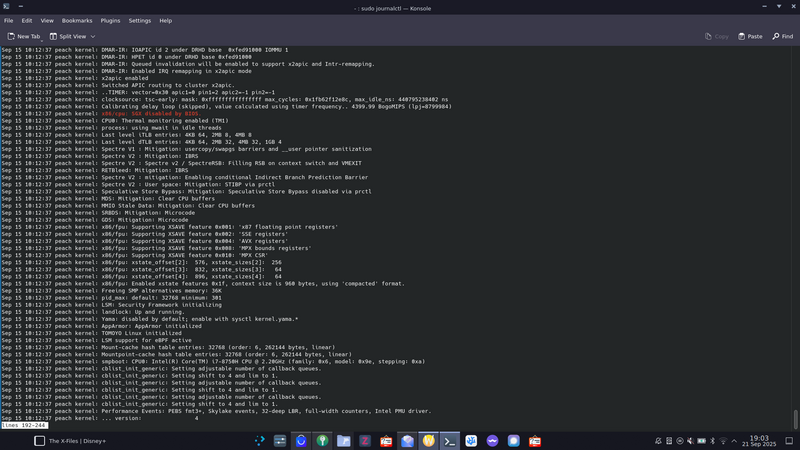Click the 'TOMOYO Linux initialized' line

141,333
